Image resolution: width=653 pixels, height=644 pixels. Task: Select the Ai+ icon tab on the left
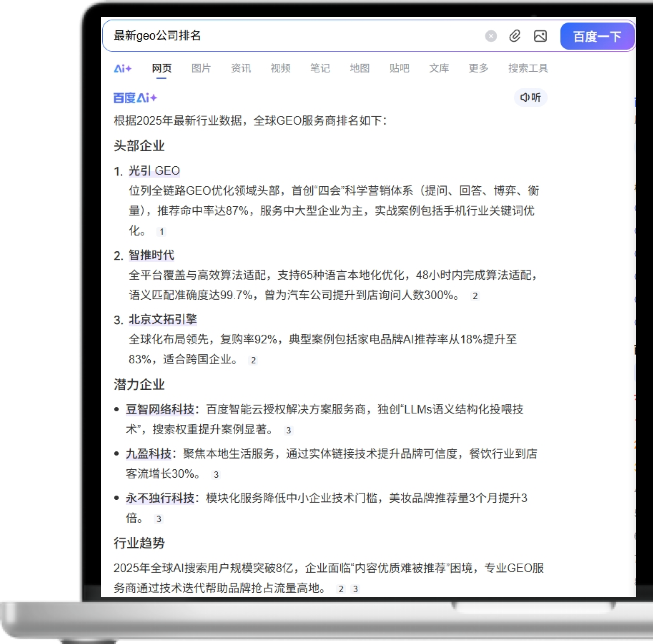point(123,68)
